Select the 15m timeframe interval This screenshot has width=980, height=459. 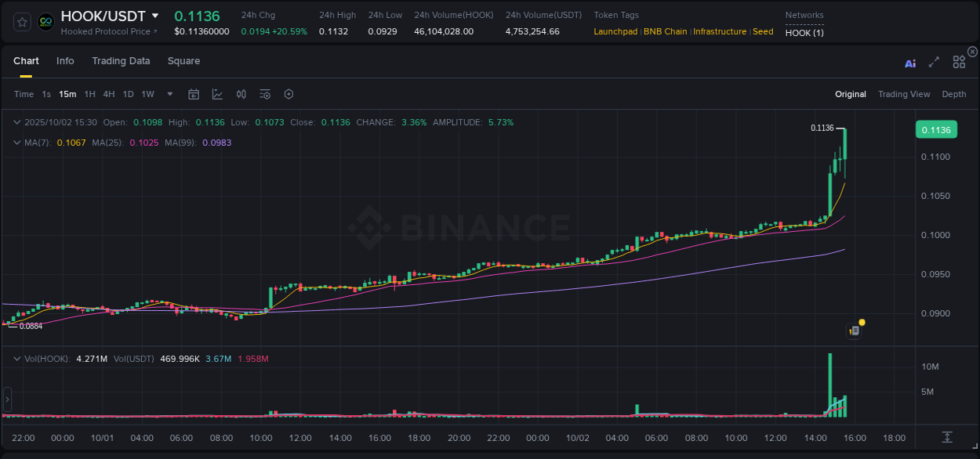(67, 93)
